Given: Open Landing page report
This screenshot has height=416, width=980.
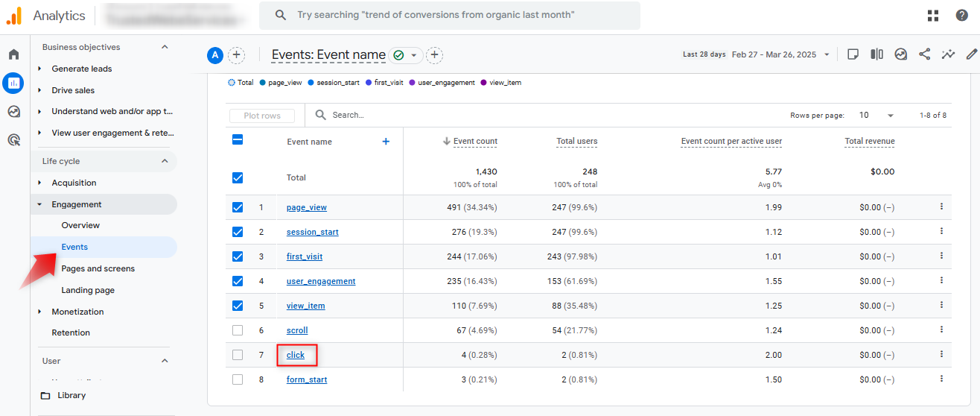Looking at the screenshot, I should point(88,290).
